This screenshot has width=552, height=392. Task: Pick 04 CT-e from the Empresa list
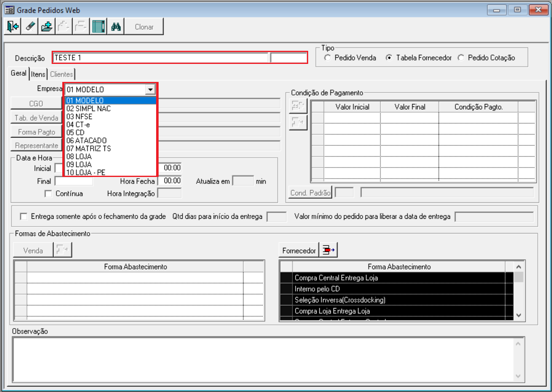coord(111,125)
